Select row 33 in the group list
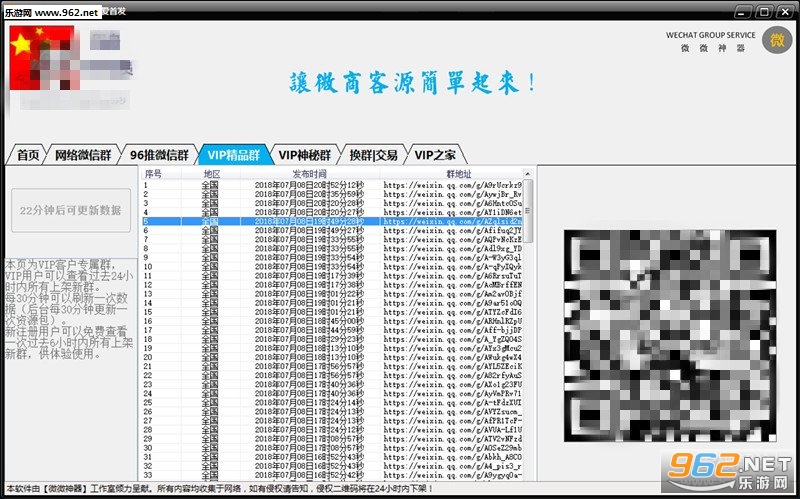Image resolution: width=800 pixels, height=499 pixels. tap(332, 476)
